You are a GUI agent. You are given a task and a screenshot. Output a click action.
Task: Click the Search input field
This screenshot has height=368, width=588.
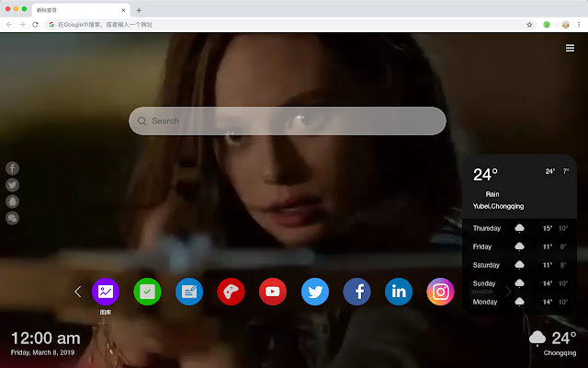point(288,121)
